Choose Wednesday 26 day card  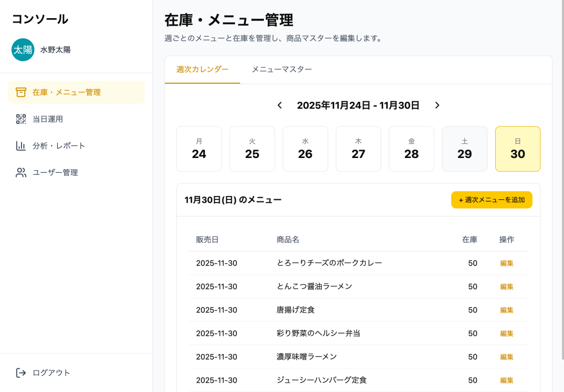305,149
